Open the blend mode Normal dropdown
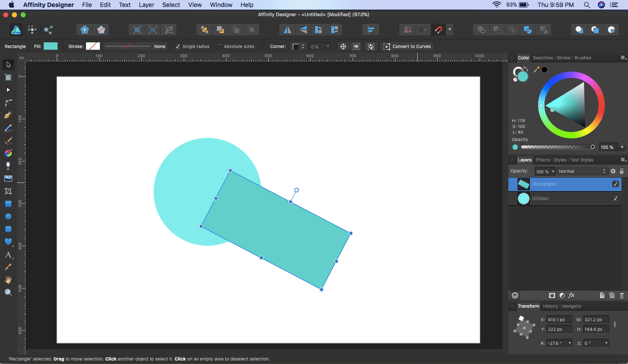The image size is (628, 364). [582, 171]
